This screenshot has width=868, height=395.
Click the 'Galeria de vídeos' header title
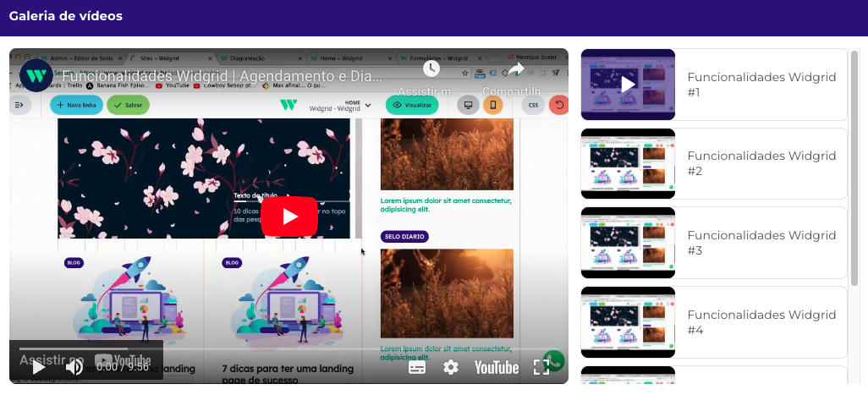(65, 16)
